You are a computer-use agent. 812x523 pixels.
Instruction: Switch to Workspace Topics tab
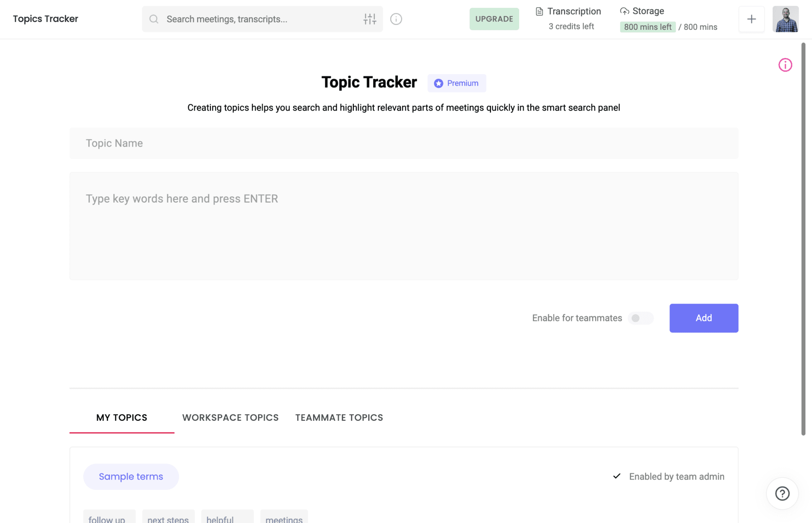tap(230, 417)
